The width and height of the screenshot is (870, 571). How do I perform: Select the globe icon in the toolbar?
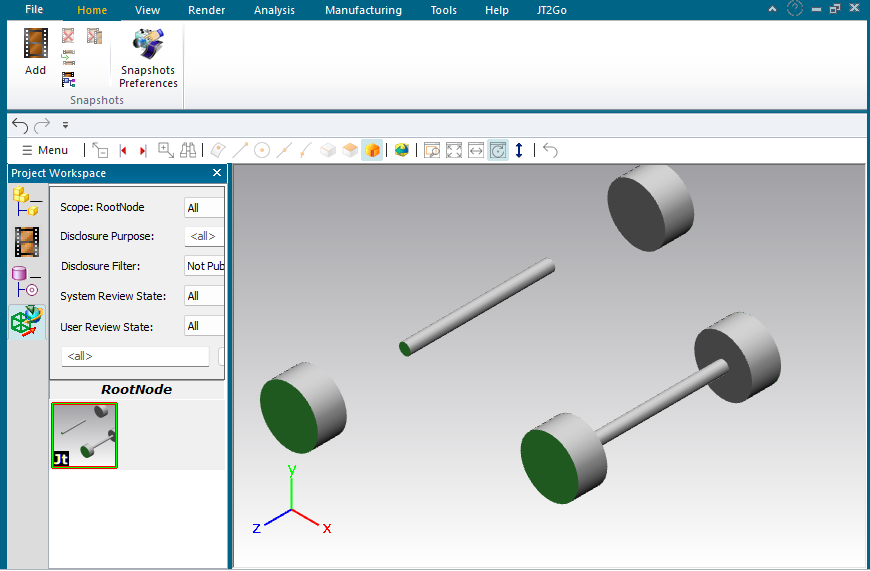[x=401, y=150]
